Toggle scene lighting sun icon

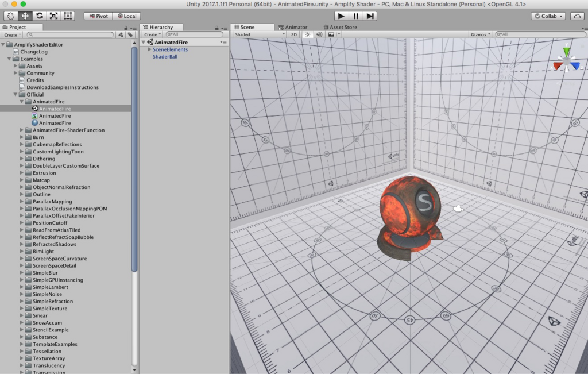(x=308, y=34)
